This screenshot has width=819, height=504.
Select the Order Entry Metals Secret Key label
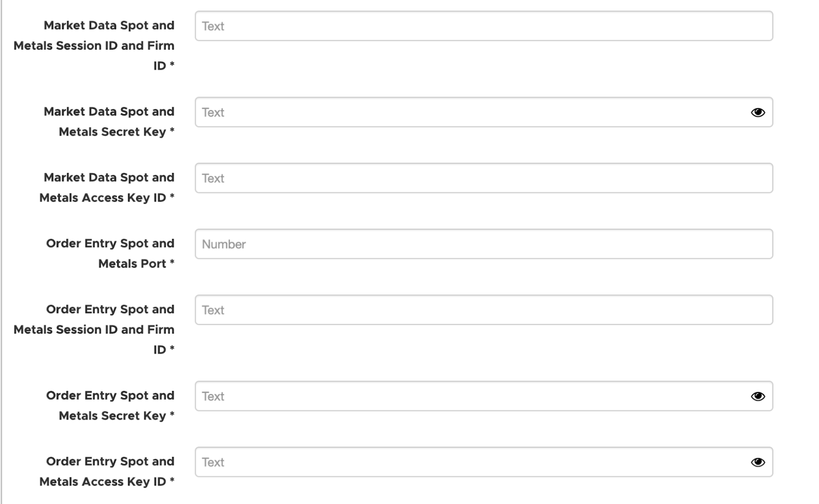[110, 406]
